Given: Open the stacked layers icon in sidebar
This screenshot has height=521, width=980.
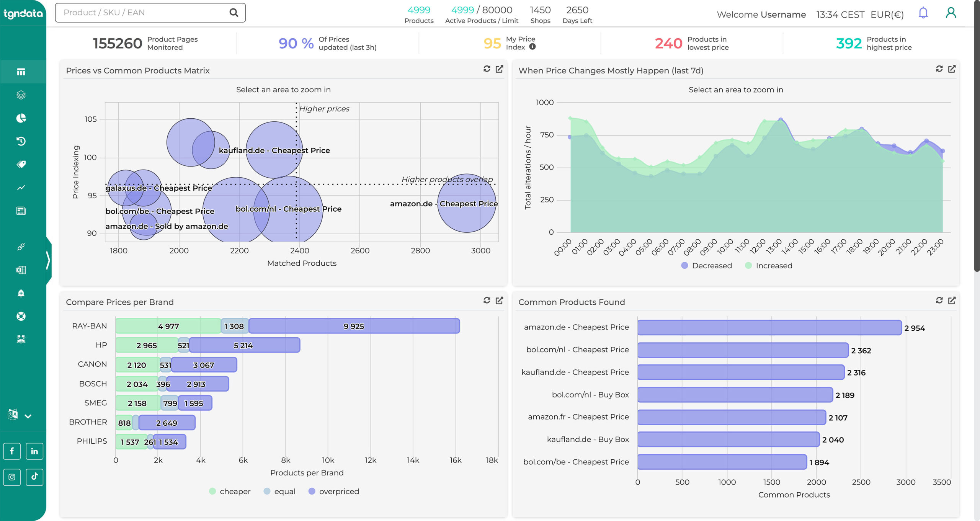Looking at the screenshot, I should point(21,95).
